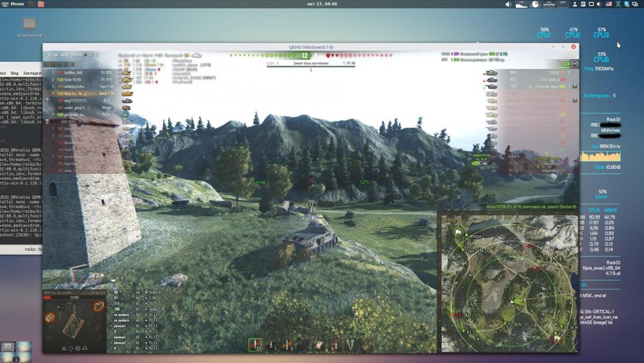Select the second shell type with 1 round
The image size is (644, 363).
pyautogui.click(x=272, y=344)
